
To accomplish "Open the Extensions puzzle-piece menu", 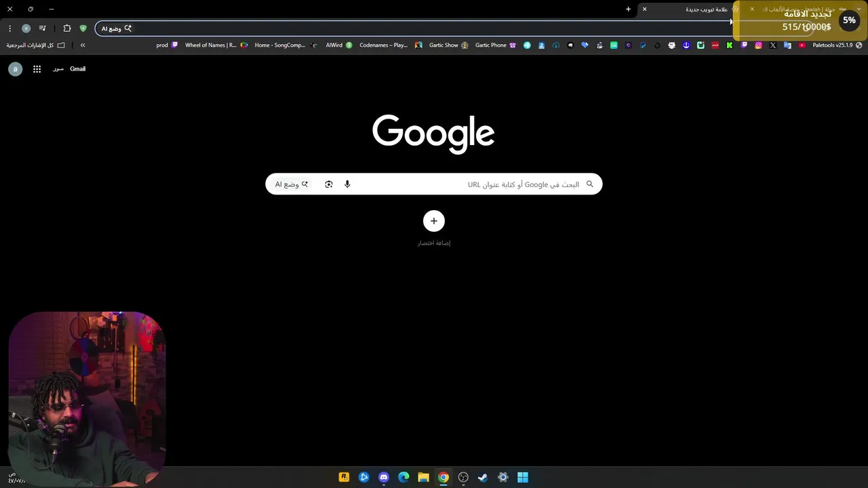I will 66,28.
